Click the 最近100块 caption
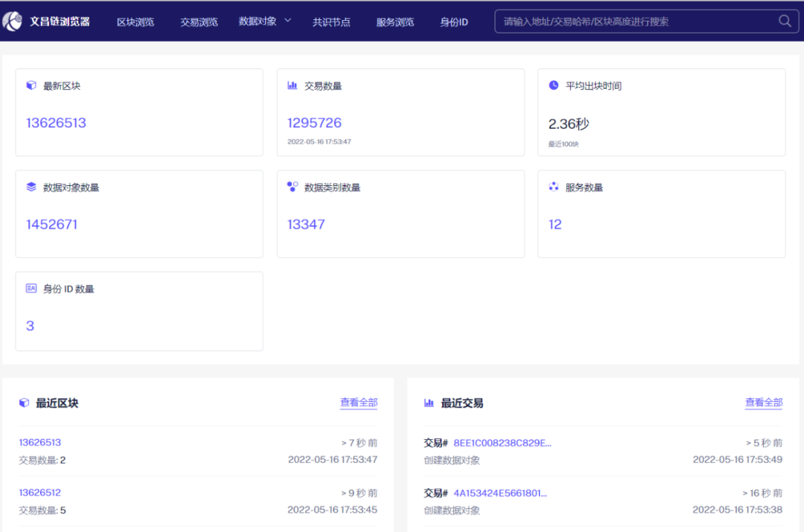Screen dimensions: 804x532 pyautogui.click(x=564, y=144)
